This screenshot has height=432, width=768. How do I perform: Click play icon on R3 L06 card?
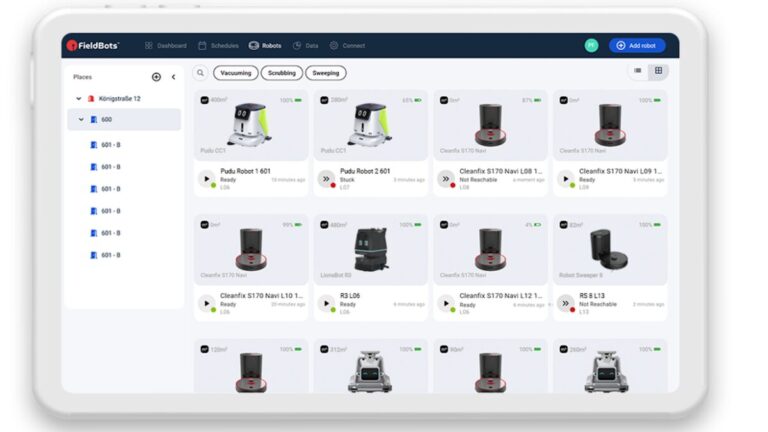[x=326, y=303]
